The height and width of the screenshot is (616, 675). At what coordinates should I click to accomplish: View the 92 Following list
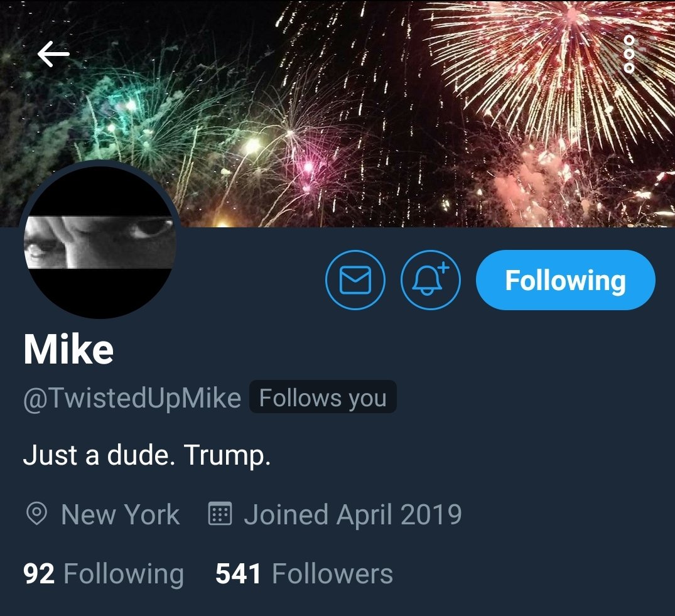[x=104, y=574]
